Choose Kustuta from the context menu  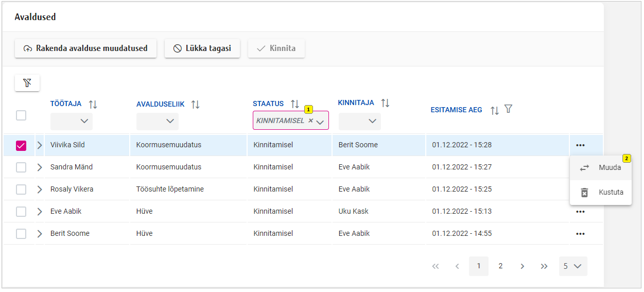pos(601,193)
